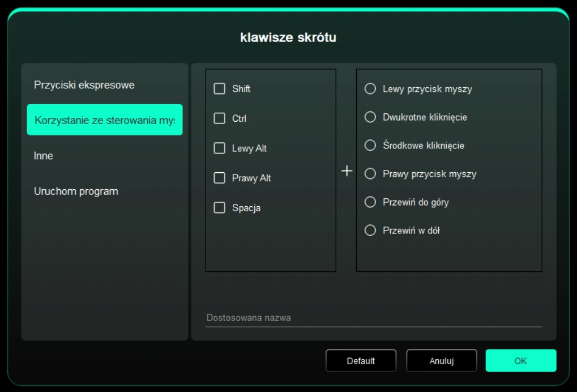
Task: Check the Lewy Alt option
Action: pos(220,148)
